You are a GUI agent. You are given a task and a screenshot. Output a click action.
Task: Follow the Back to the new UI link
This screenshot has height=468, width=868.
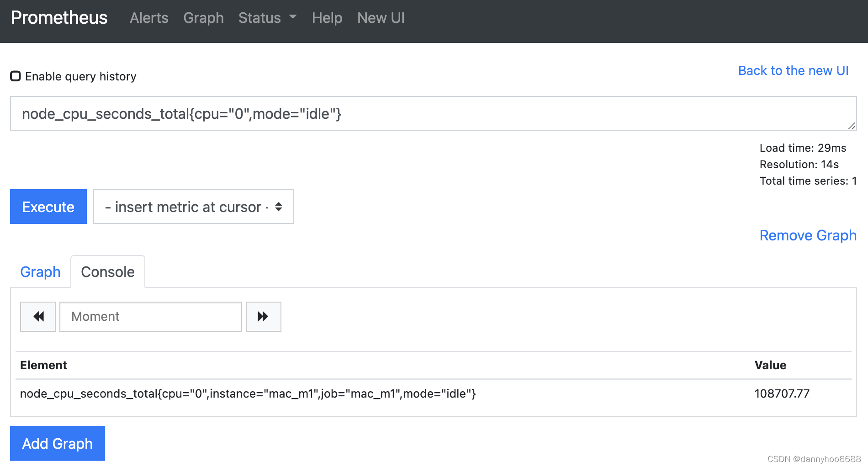pyautogui.click(x=794, y=70)
